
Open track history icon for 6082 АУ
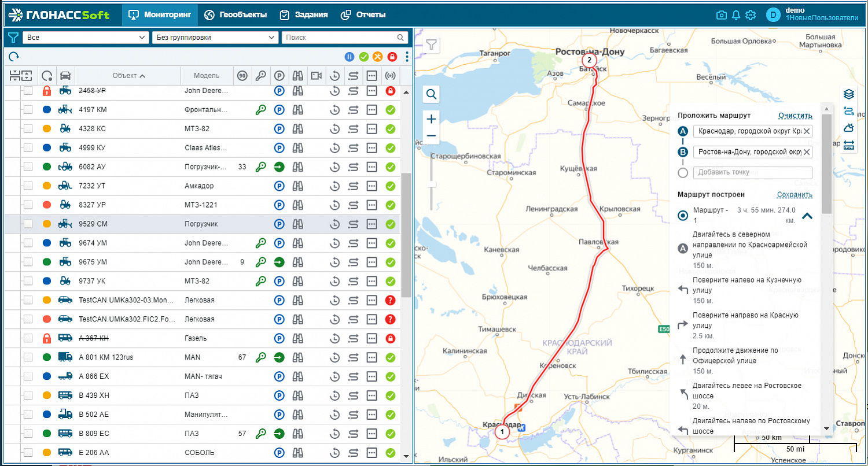coord(334,167)
